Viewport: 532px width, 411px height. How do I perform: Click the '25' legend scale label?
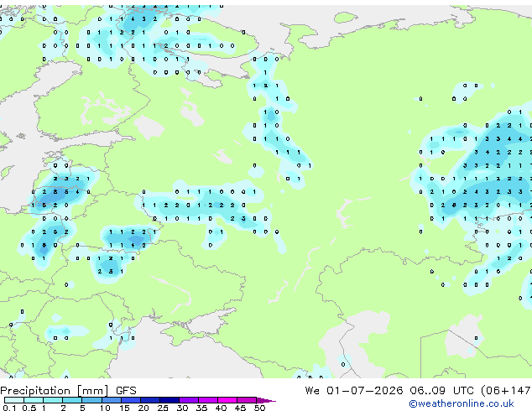163,408
